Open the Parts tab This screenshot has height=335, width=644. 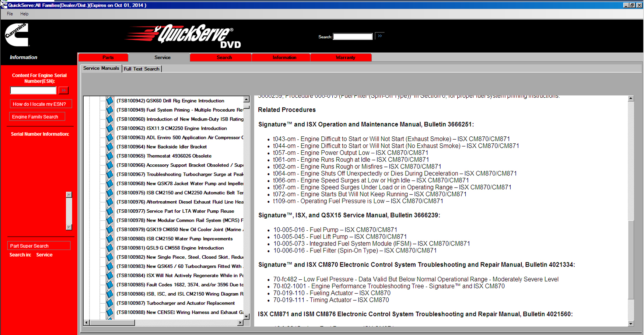coord(108,57)
